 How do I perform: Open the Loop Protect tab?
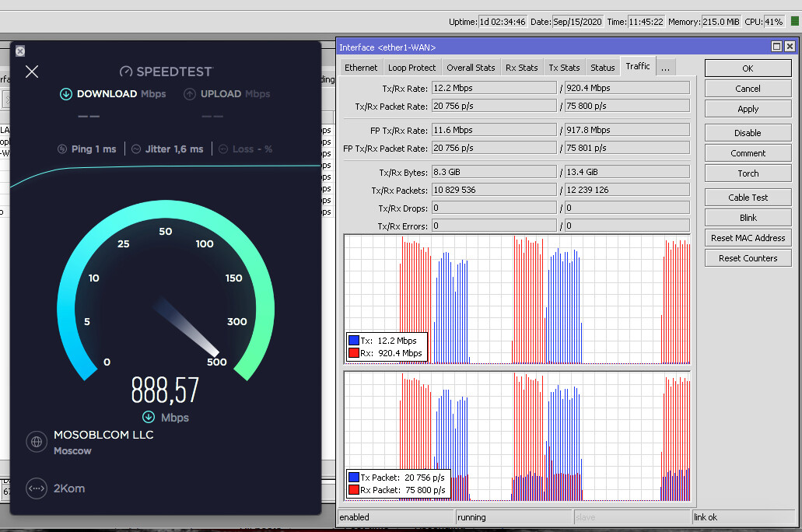[412, 68]
